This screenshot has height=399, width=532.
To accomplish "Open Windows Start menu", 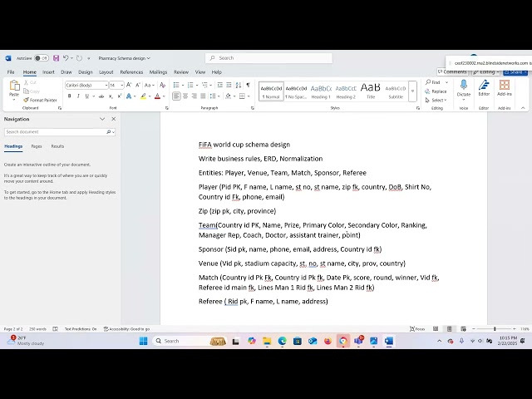I will point(144,341).
